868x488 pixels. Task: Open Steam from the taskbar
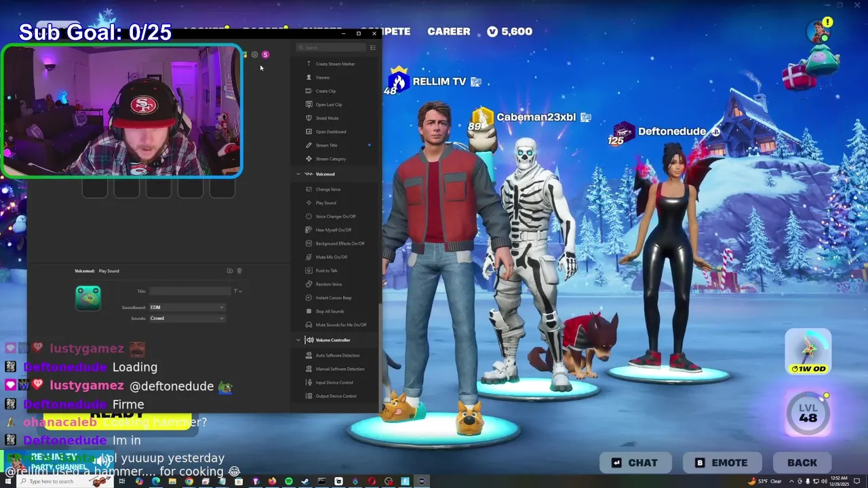[x=305, y=481]
